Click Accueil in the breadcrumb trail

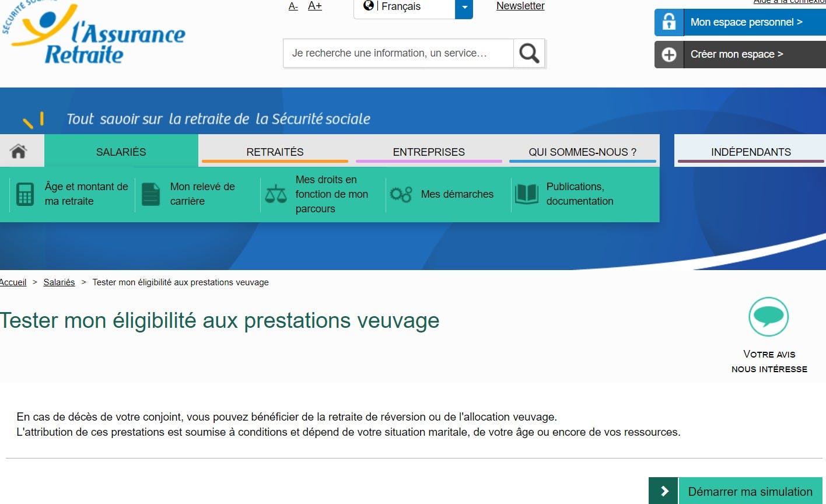13,282
